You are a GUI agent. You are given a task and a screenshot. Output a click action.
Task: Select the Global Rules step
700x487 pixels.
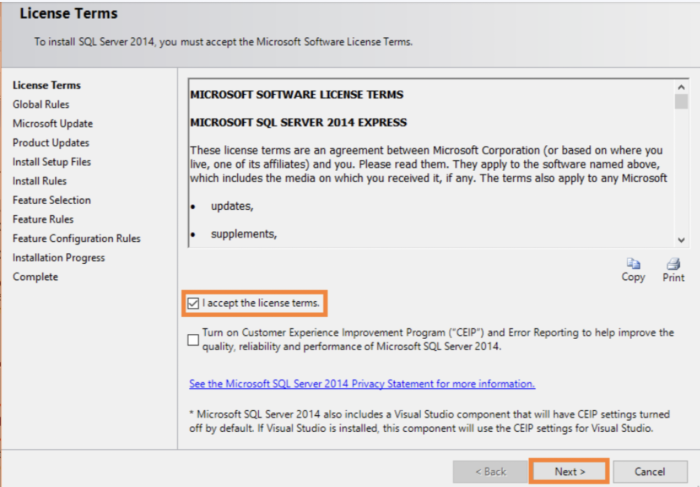pyautogui.click(x=41, y=104)
